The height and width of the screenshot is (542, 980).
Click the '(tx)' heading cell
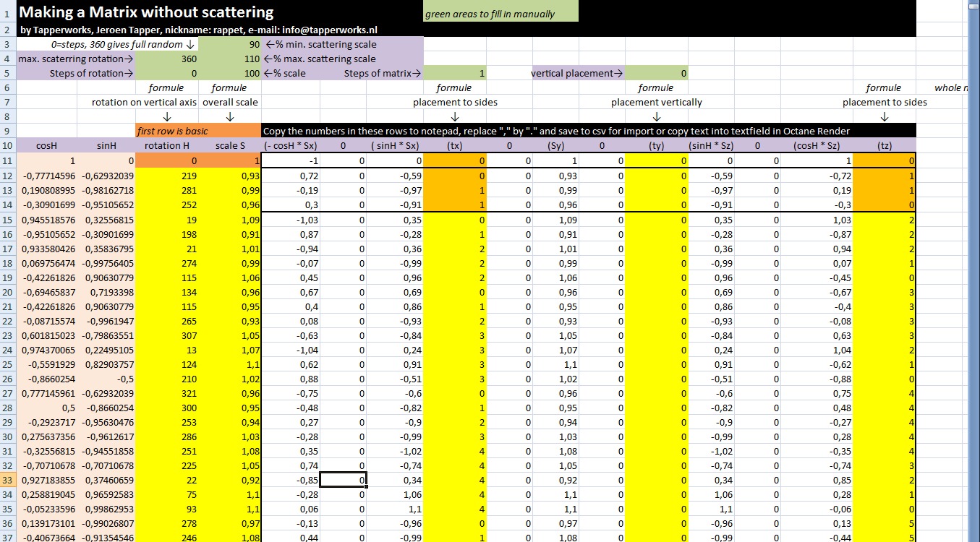click(455, 145)
